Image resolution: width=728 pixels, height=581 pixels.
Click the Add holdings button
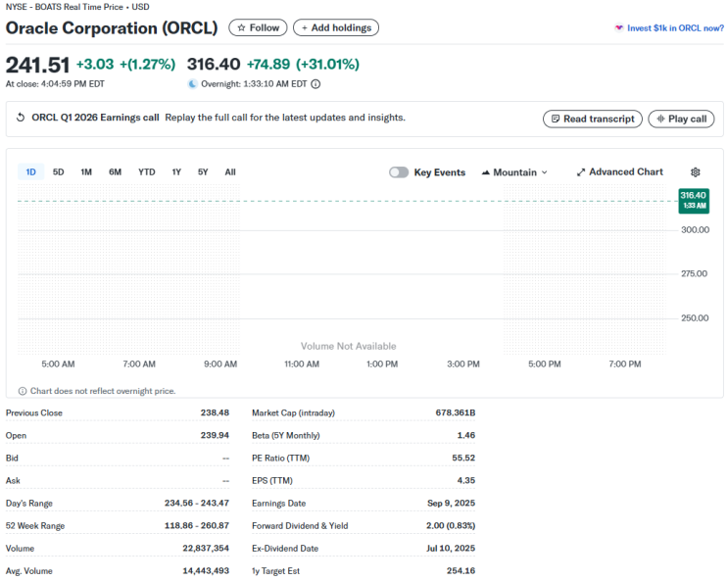[x=336, y=27]
